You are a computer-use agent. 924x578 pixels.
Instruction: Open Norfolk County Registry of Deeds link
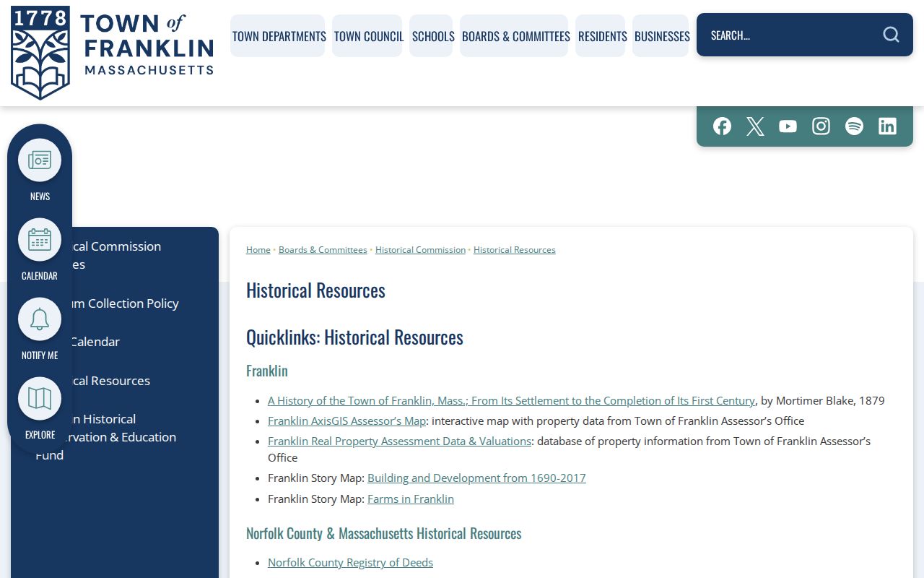350,563
